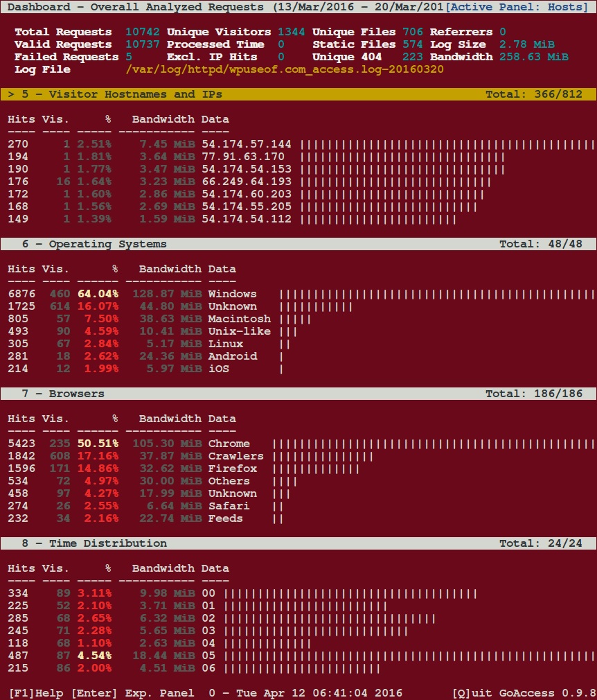Select hour 05 in Time Distribution
Screen dimensions: 597x700
click(298, 656)
